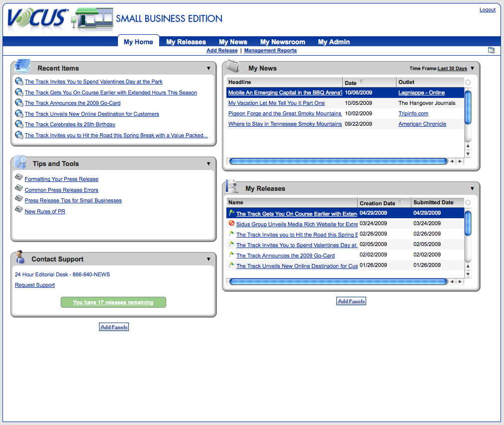Click icon beside Common Press Release Errors
504x425 pixels.
pyautogui.click(x=19, y=187)
